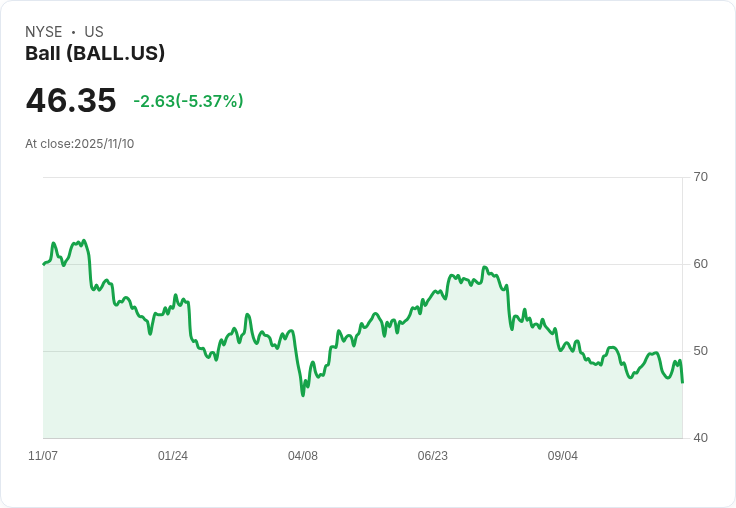Click the -2.63(-5.37%) price change

click(188, 101)
